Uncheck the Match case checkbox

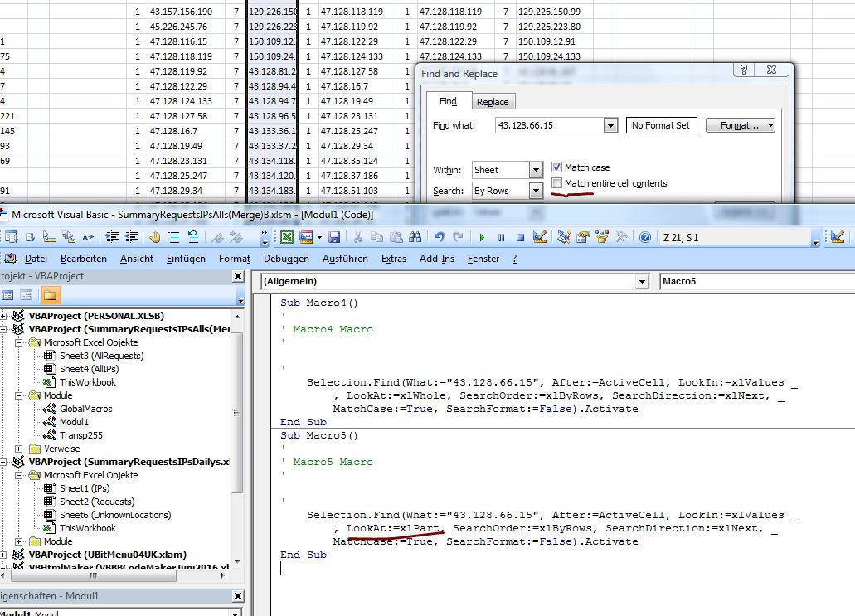(556, 167)
